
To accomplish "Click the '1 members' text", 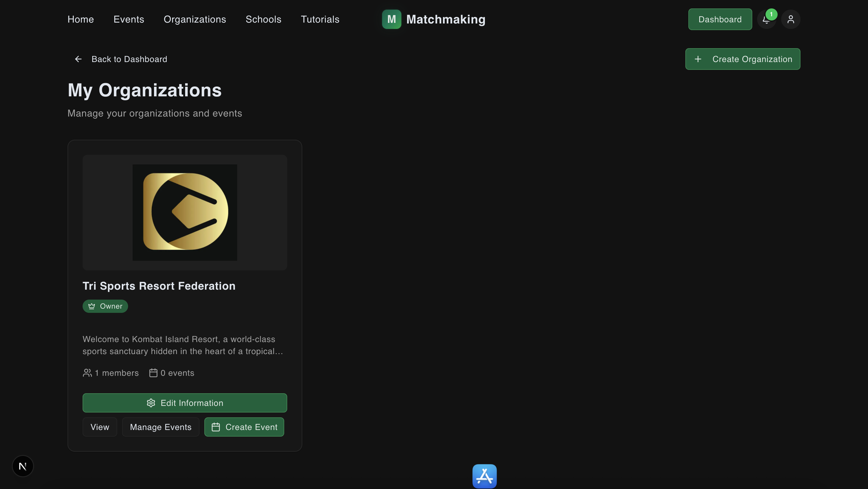I will coord(117,373).
